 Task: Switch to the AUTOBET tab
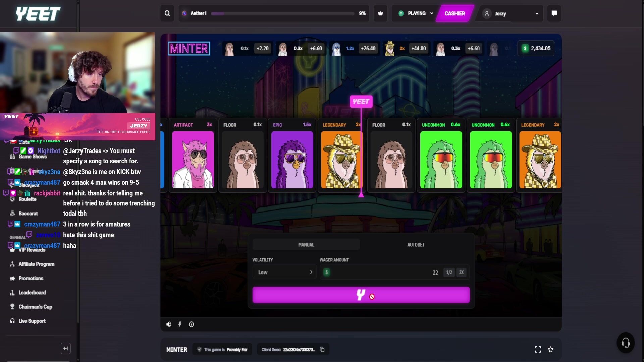coord(416,245)
